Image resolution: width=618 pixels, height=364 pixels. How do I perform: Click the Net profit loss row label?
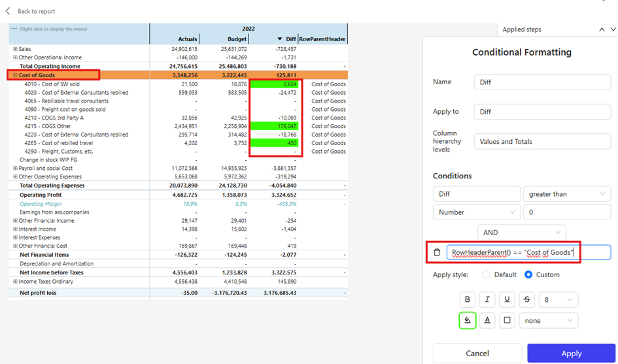coord(38,293)
